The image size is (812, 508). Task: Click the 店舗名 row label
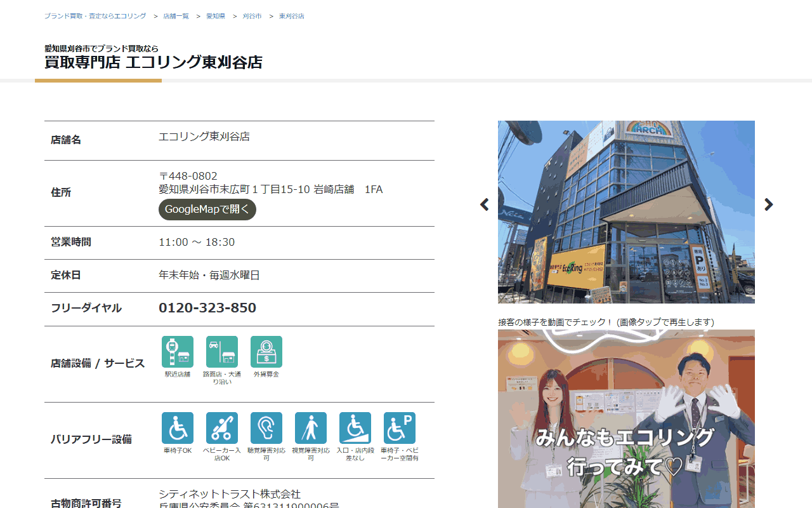click(x=66, y=140)
